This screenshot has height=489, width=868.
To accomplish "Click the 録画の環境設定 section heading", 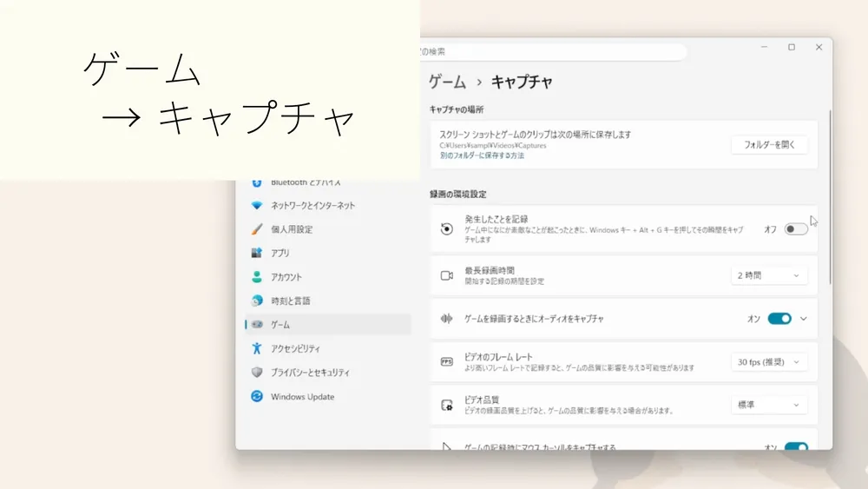I will tap(458, 195).
